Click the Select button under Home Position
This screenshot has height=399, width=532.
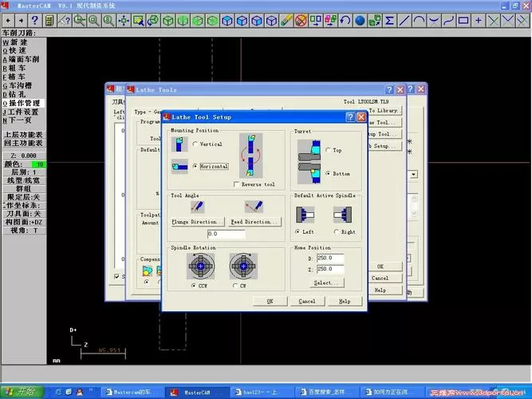point(327,282)
